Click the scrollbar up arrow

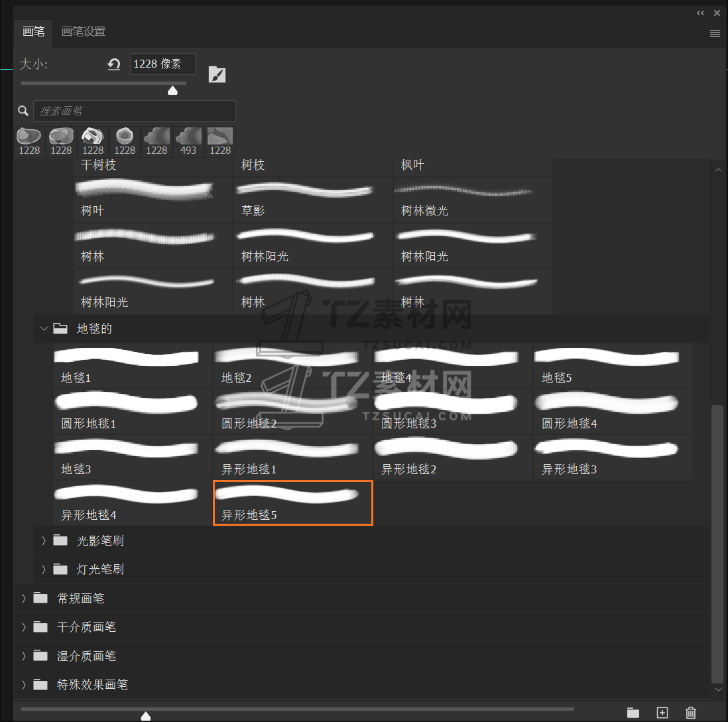coord(718,170)
